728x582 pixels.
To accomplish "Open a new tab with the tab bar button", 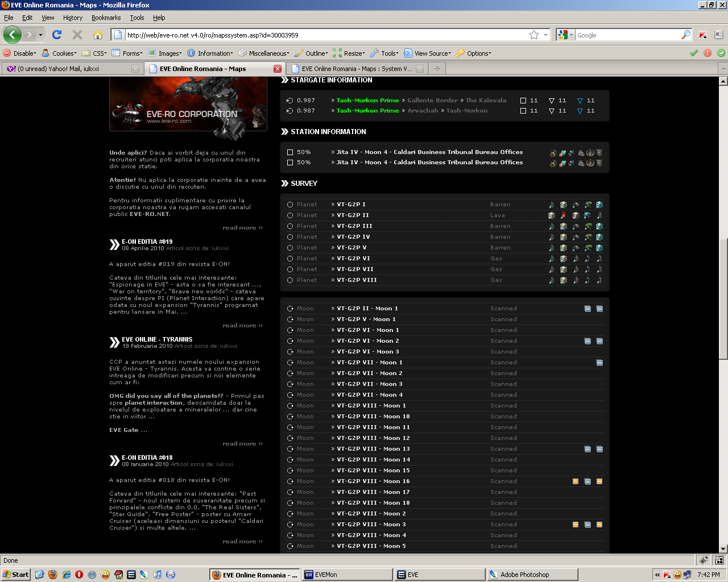I will 437,69.
